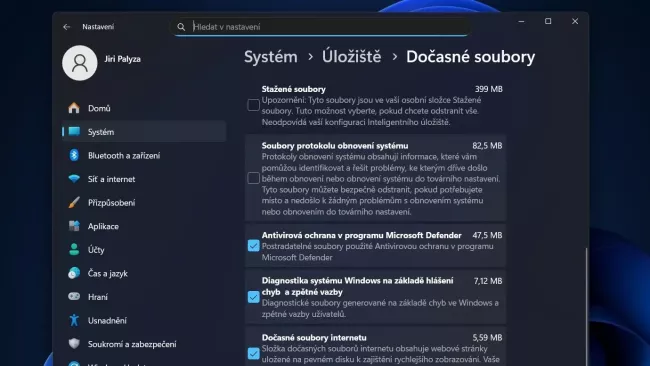Viewport: 650px width, 366px height.
Task: Open the Jiri Palyza profile avatar
Action: pos(80,63)
